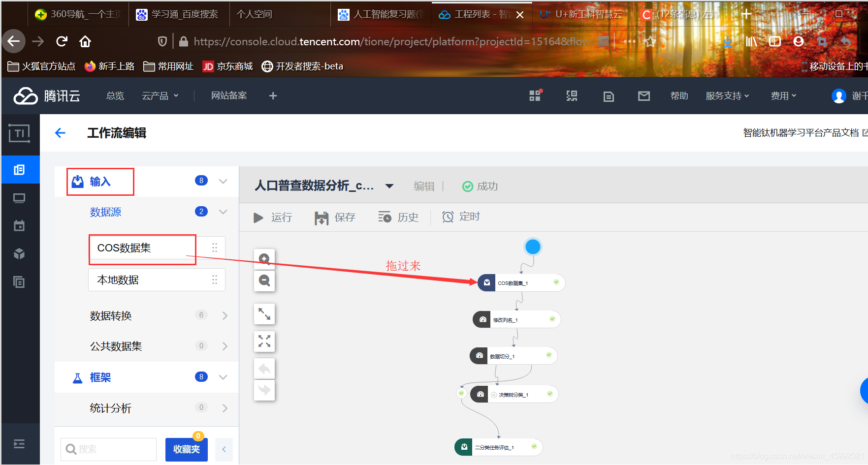The width and height of the screenshot is (868, 465).
Task: Click the 编辑 link beside workflow name
Action: click(424, 186)
